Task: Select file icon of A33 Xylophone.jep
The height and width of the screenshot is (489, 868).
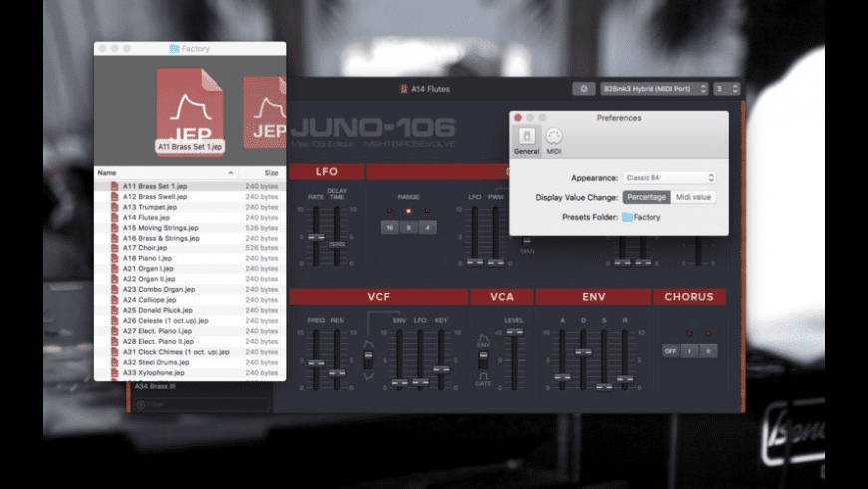Action: tap(115, 372)
